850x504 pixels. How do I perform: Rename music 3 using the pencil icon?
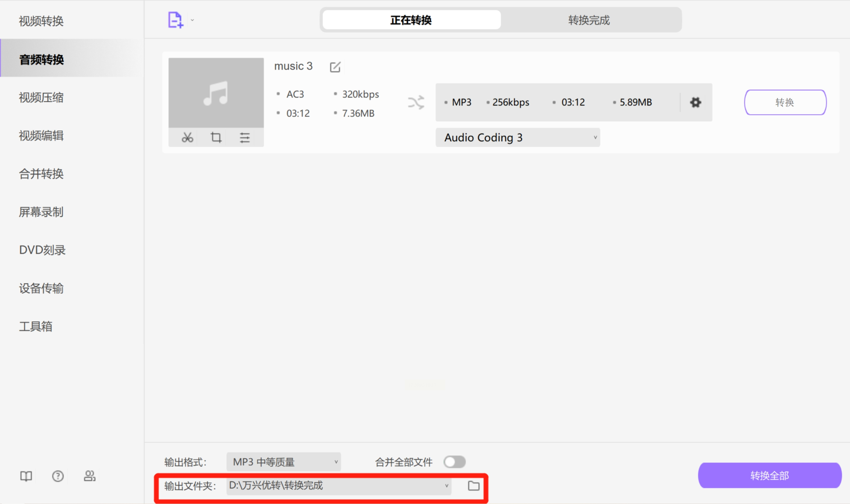[335, 67]
